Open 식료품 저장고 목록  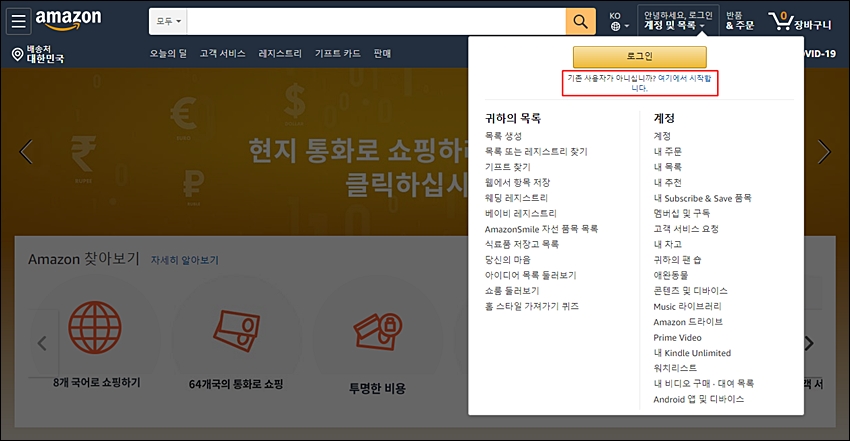[x=521, y=244]
